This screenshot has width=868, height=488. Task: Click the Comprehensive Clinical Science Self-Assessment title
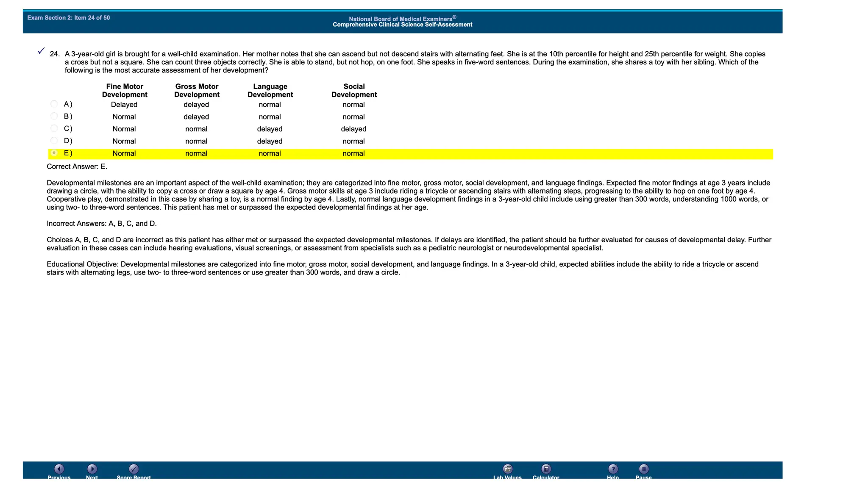(402, 25)
